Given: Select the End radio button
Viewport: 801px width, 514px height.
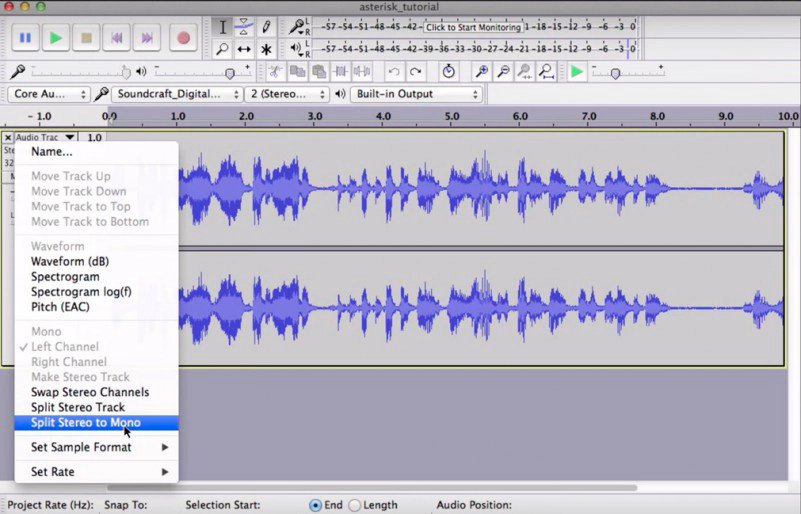Looking at the screenshot, I should pos(316,505).
